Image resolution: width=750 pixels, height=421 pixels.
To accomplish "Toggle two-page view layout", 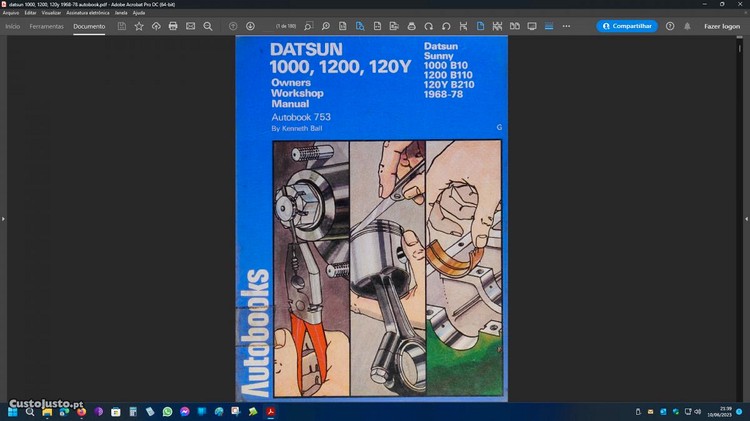I will [x=514, y=26].
